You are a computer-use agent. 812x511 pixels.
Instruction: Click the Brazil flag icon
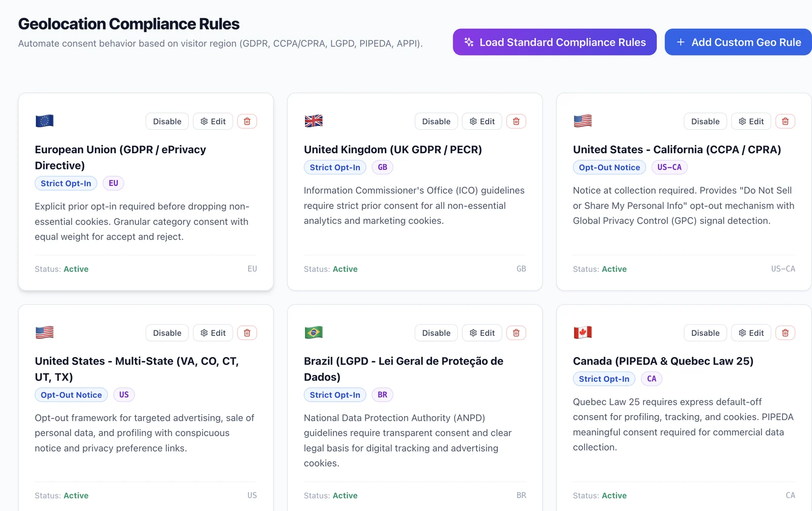(314, 332)
